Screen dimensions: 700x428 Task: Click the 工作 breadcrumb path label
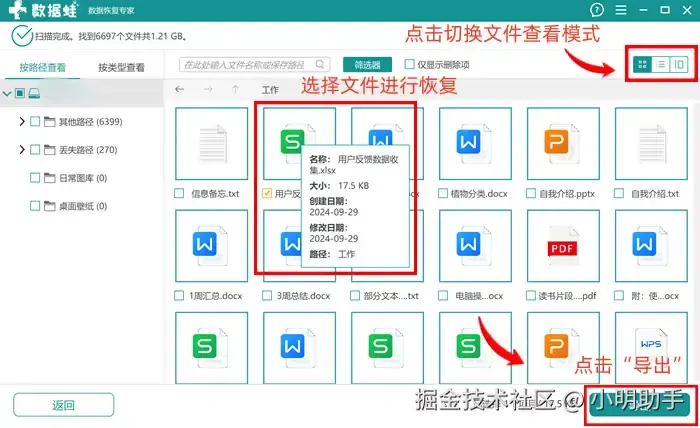pos(270,90)
